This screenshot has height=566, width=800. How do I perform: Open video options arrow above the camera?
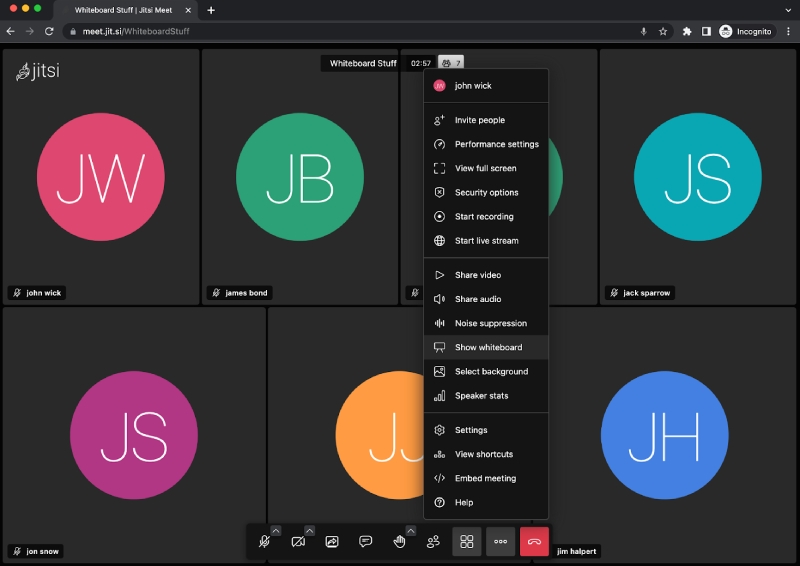tap(309, 531)
